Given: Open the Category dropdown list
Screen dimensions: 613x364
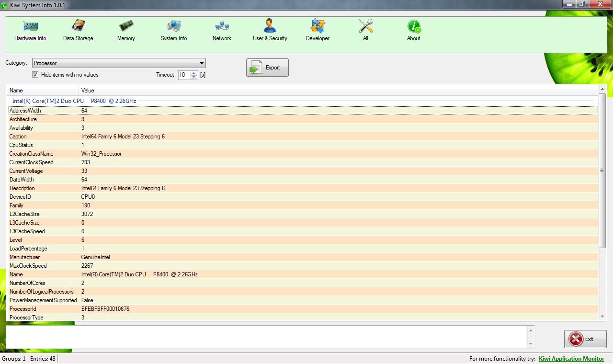Looking at the screenshot, I should point(201,63).
